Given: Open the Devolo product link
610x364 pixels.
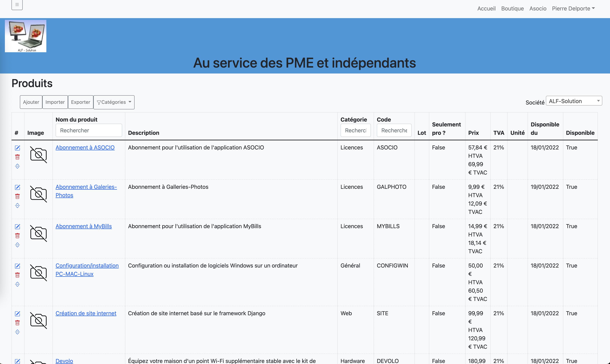Looking at the screenshot, I should click(x=64, y=361).
